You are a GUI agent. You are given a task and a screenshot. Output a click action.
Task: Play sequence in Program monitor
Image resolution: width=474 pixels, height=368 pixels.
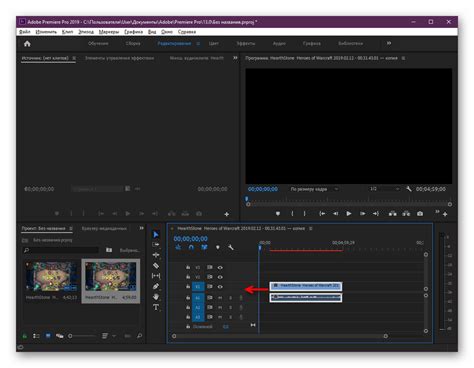349,213
